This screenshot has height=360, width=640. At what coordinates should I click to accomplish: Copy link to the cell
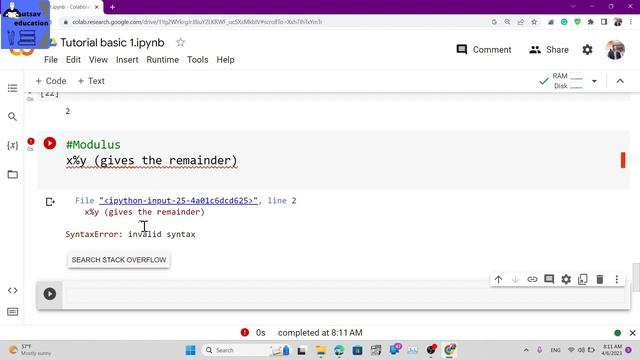tap(532, 280)
